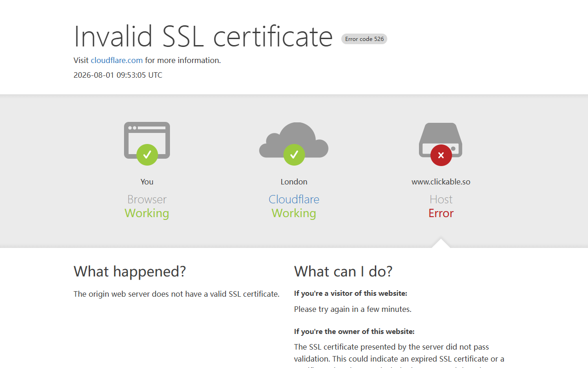The width and height of the screenshot is (588, 368).
Task: Select the Error code 526 badge
Action: tap(364, 39)
